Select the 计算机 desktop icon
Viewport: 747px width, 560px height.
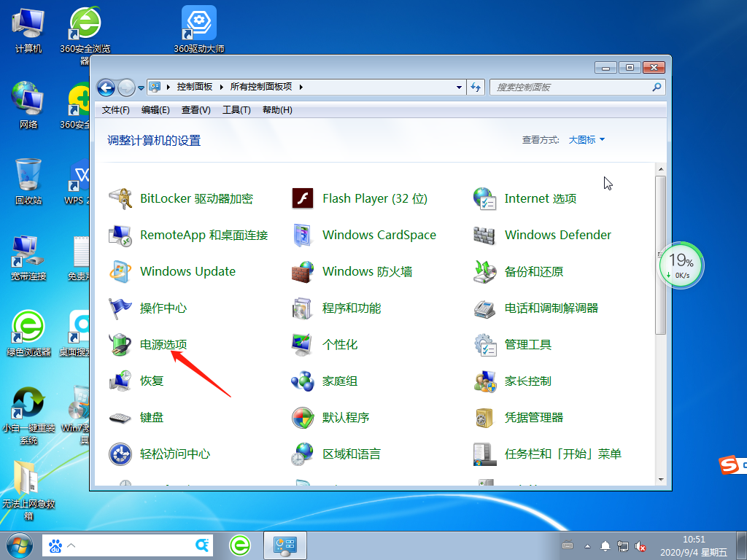(x=28, y=31)
